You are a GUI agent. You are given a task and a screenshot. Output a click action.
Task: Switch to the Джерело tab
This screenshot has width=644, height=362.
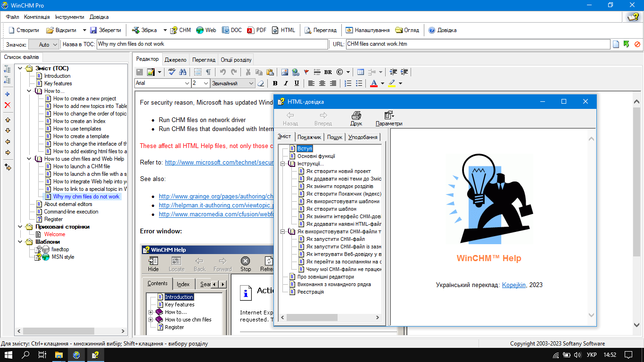pos(175,60)
